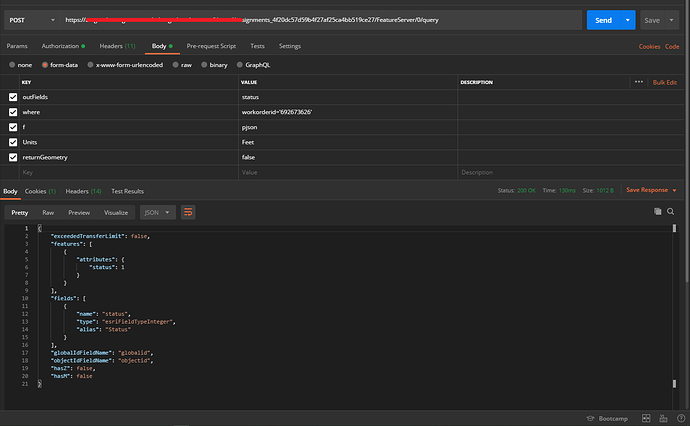Click the Status 200 OK indicator

click(x=517, y=191)
